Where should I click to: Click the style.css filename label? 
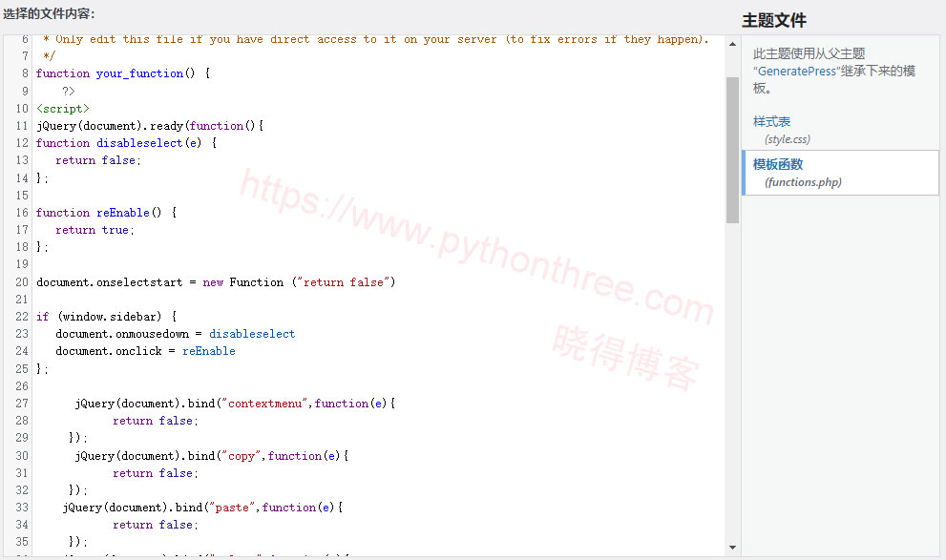788,139
